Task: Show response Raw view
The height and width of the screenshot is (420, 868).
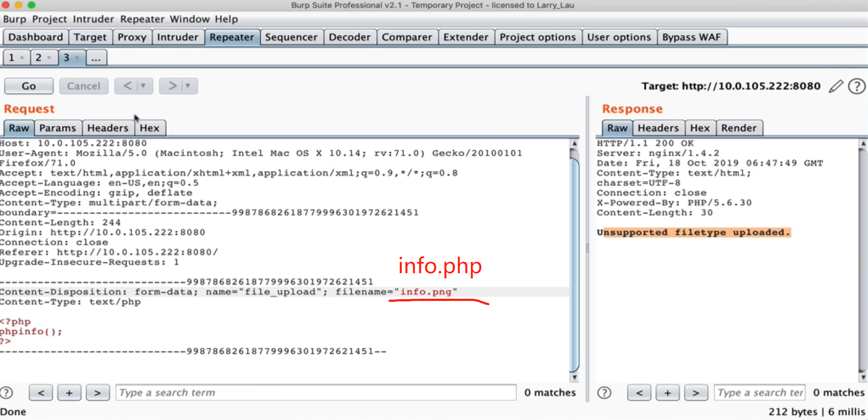Action: (x=617, y=128)
